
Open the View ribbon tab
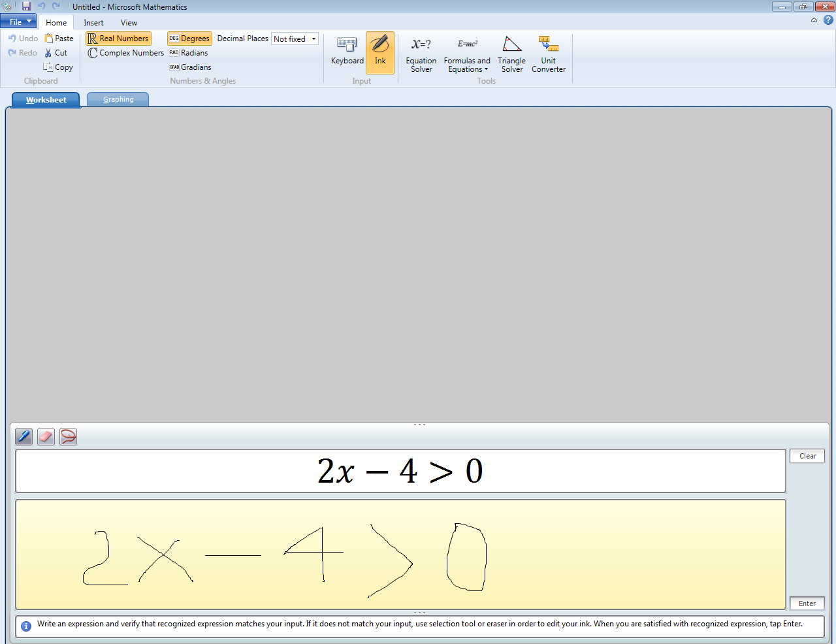pyautogui.click(x=129, y=22)
